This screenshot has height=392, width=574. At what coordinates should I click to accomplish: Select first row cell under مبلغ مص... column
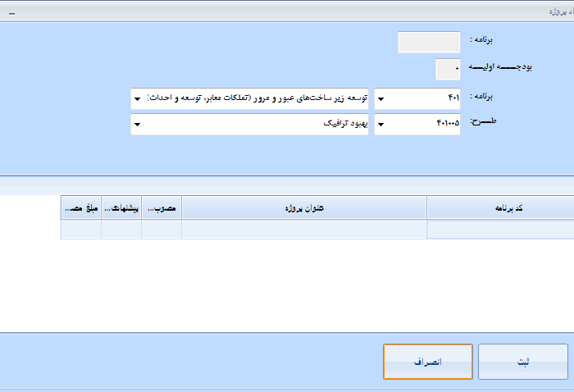(x=81, y=230)
